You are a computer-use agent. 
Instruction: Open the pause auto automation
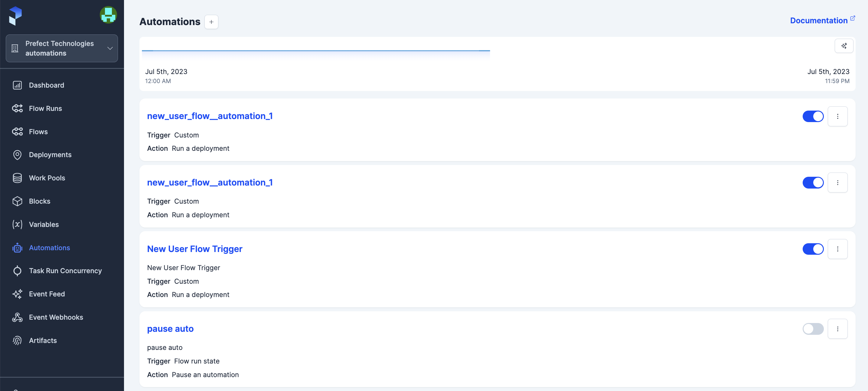[170, 329]
